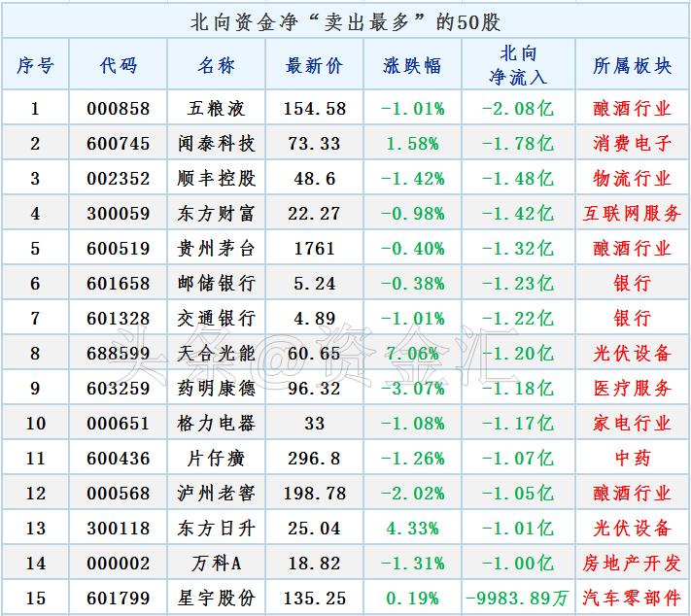Click the sector 家电行业
Viewport: 691px width, 616px height.
pyautogui.click(x=632, y=423)
